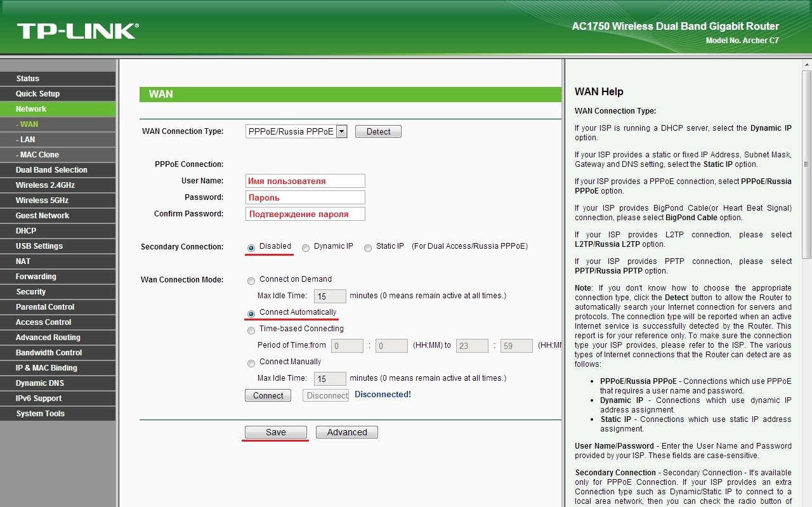Click the TP-LINK logo

click(x=77, y=30)
